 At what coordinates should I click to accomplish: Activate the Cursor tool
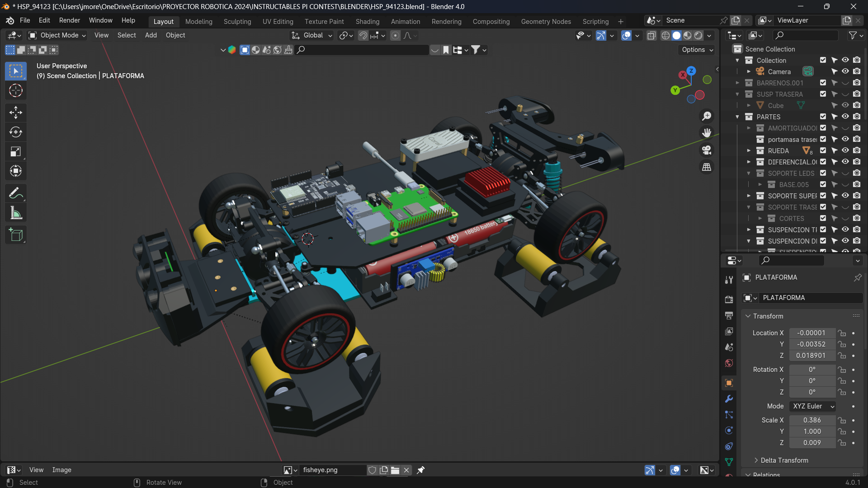[16, 91]
